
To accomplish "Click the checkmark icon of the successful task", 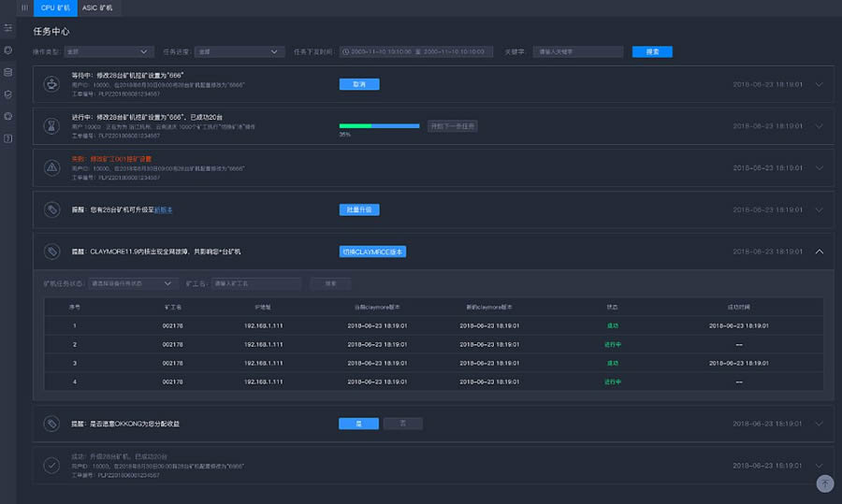I will pos(51,465).
